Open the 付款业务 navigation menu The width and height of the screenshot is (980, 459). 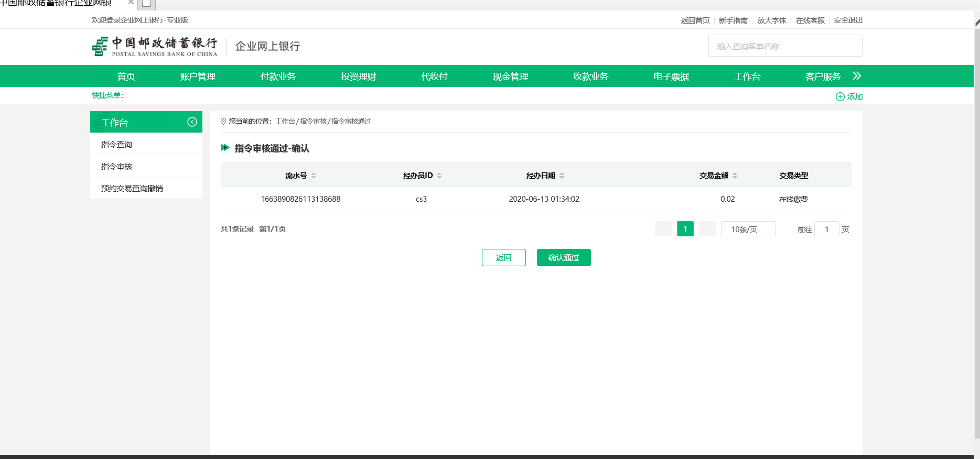pos(278,76)
